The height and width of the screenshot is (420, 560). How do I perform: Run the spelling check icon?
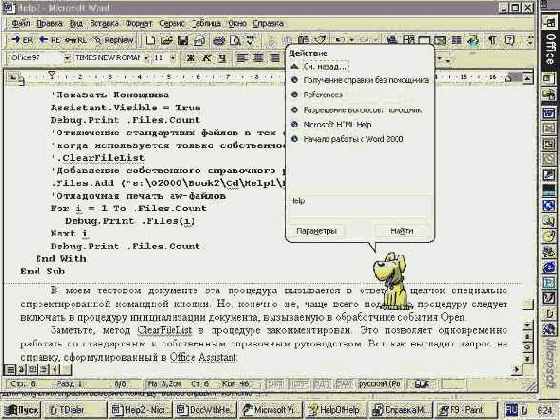(x=251, y=40)
